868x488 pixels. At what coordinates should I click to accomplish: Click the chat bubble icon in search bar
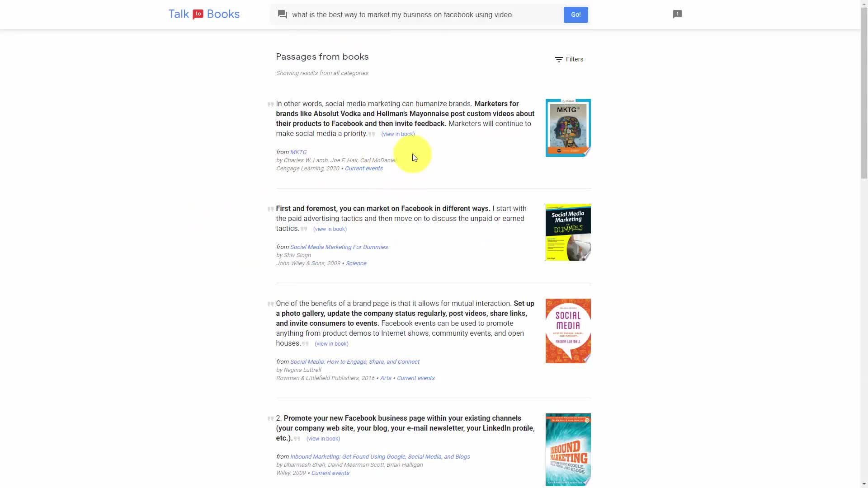click(283, 14)
